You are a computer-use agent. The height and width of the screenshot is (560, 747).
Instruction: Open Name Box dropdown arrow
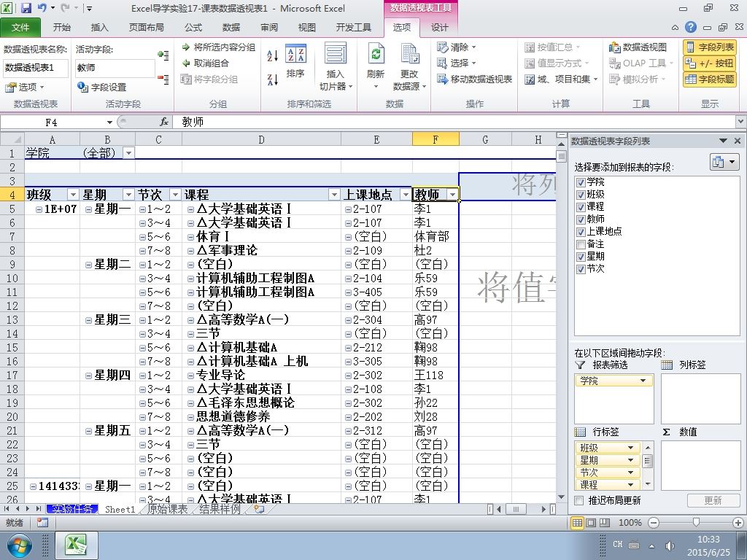click(x=109, y=122)
